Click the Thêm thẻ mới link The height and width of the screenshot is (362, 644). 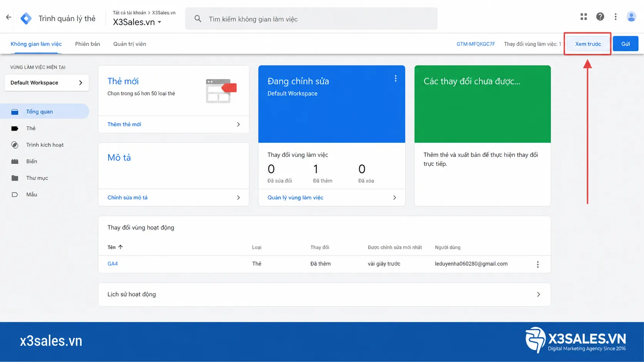pyautogui.click(x=124, y=124)
